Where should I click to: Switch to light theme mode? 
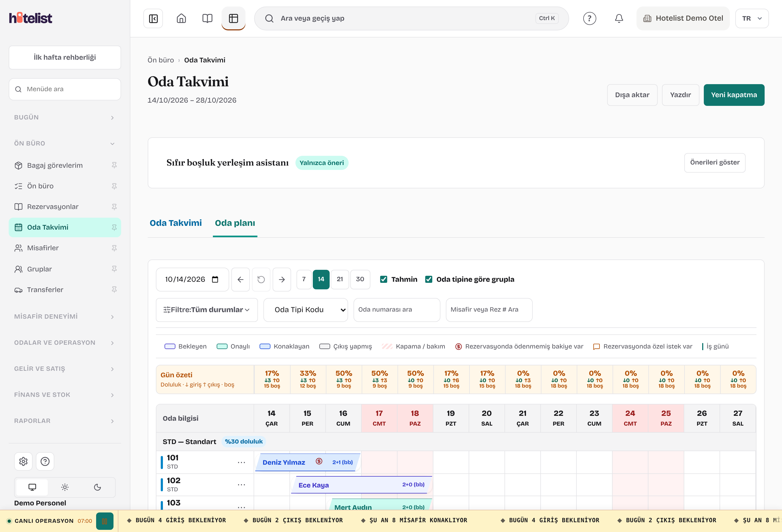65,487
